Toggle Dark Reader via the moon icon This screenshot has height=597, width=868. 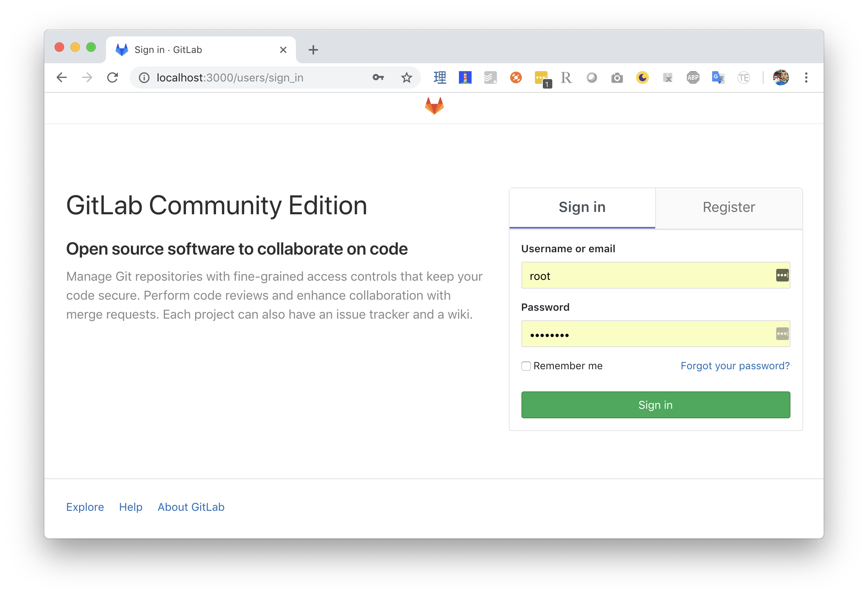click(x=642, y=77)
